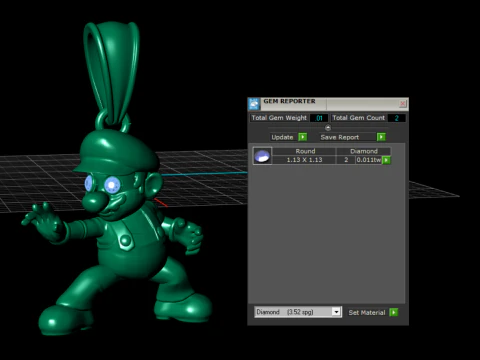Close the Gem Reporter panel

(x=402, y=104)
